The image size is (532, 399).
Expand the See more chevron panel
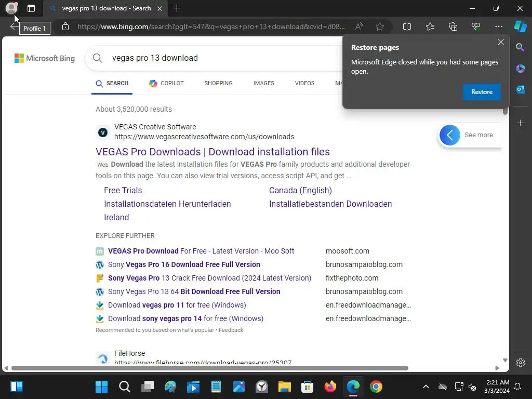click(x=449, y=135)
